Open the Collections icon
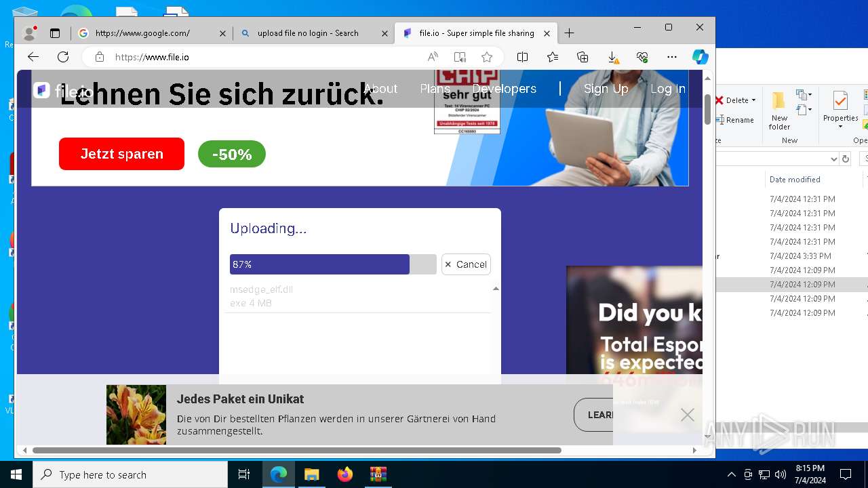The height and width of the screenshot is (488, 868). (583, 57)
